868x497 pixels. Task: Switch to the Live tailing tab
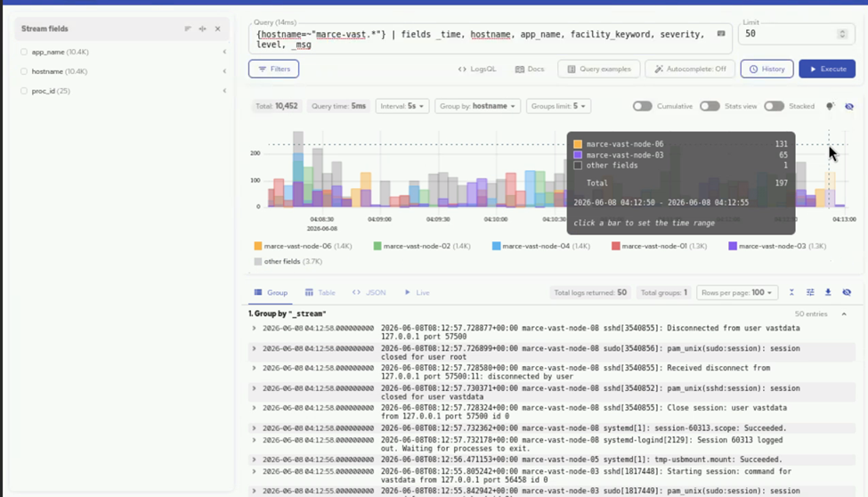click(x=417, y=292)
